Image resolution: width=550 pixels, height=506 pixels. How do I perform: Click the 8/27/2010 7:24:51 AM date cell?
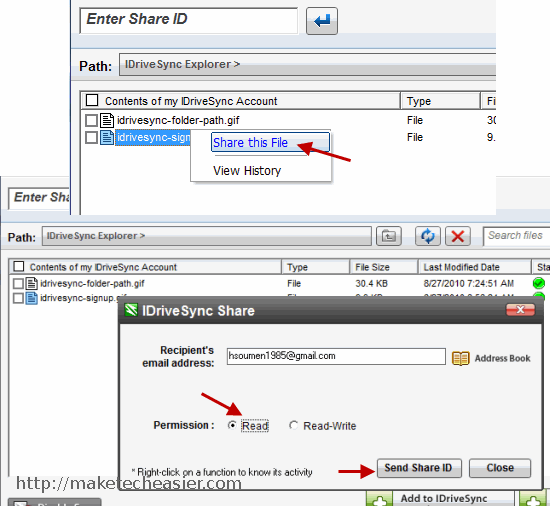(x=469, y=283)
